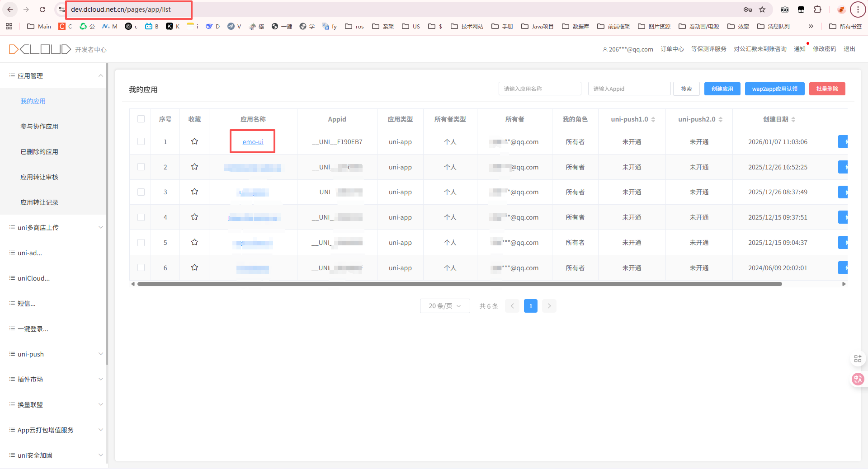Reload the page with the refresh icon
Screen dimensions: 868x469
pos(42,9)
